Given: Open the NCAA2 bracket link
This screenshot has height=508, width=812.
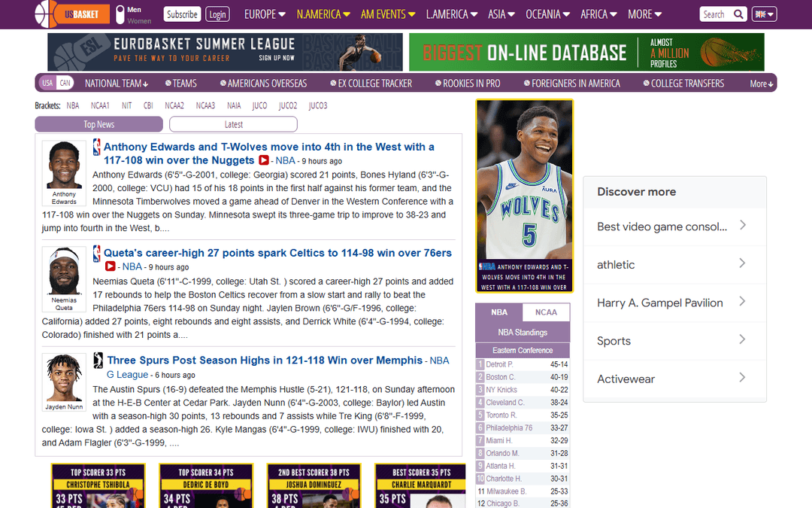Looking at the screenshot, I should 174,106.
